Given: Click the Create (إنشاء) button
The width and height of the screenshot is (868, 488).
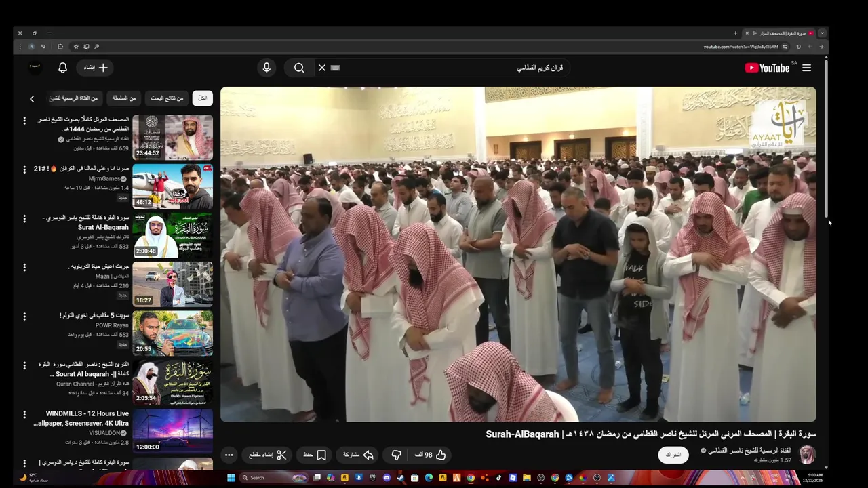Looking at the screenshot, I should [96, 68].
